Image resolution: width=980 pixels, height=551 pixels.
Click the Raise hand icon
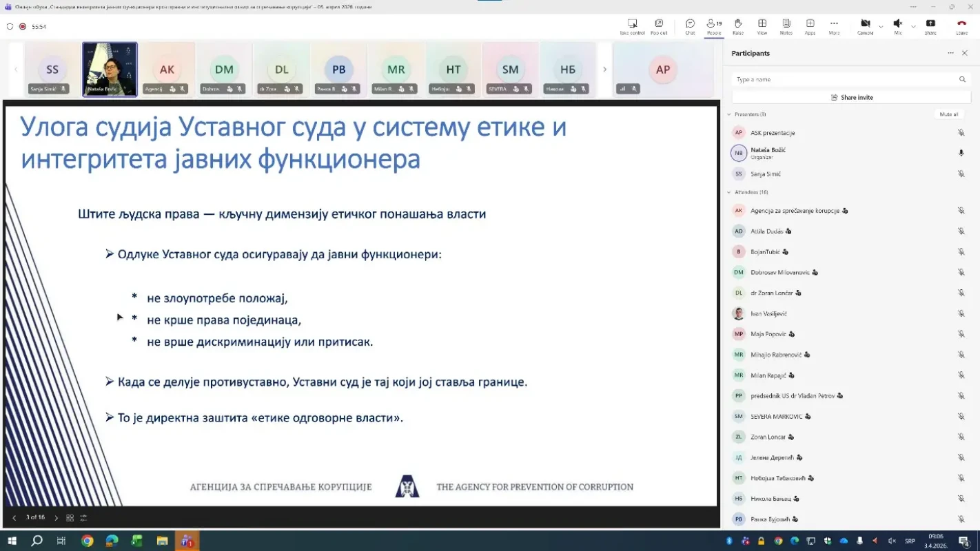click(x=737, y=25)
